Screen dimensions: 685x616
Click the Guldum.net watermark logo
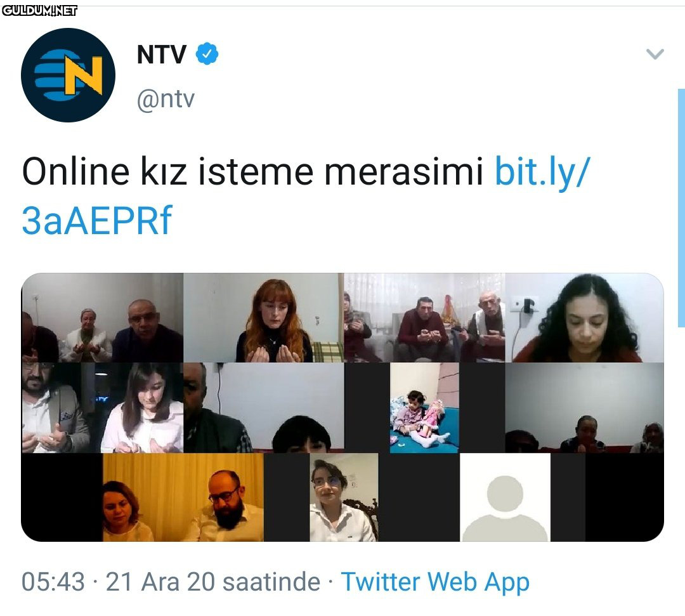[40, 11]
